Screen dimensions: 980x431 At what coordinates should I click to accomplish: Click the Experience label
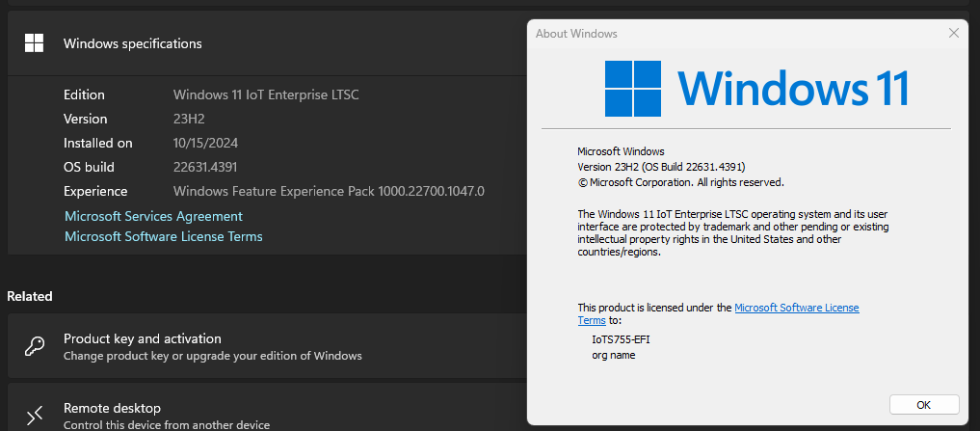coord(95,192)
